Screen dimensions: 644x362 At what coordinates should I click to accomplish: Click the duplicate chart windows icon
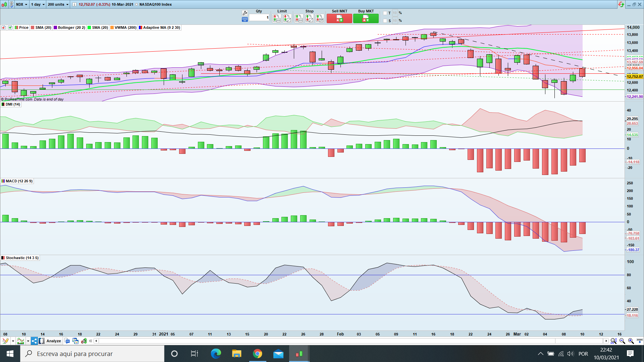pos(75,341)
